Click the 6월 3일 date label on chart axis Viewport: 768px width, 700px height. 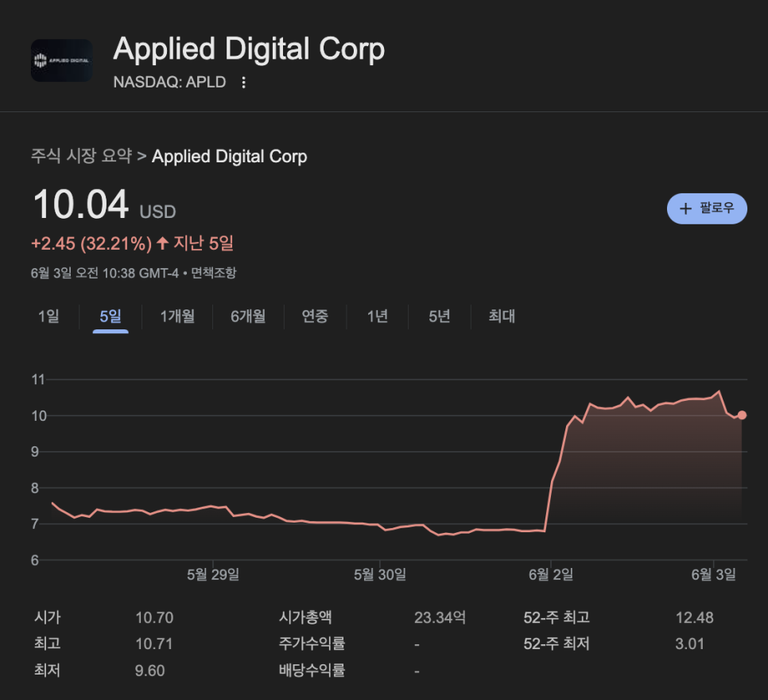[714, 574]
